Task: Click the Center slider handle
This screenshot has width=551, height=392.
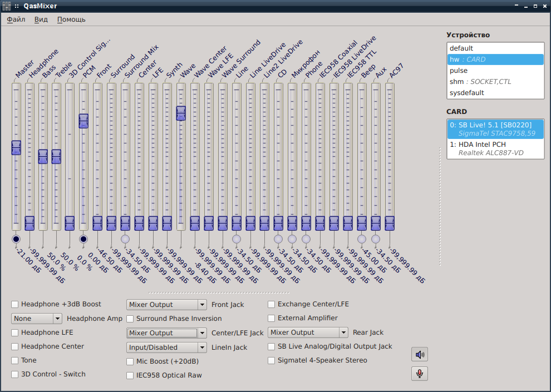Action: pyautogui.click(x=139, y=223)
